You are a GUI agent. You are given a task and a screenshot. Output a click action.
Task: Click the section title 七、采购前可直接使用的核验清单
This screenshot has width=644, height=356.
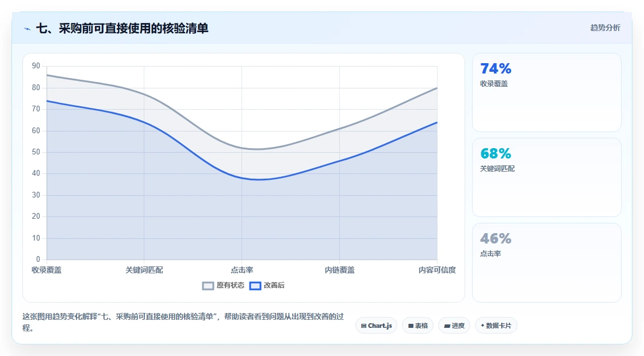click(x=122, y=28)
